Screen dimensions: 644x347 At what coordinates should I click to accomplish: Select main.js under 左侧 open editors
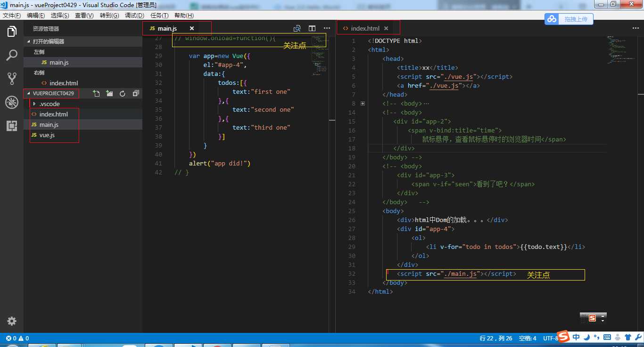pyautogui.click(x=83, y=62)
